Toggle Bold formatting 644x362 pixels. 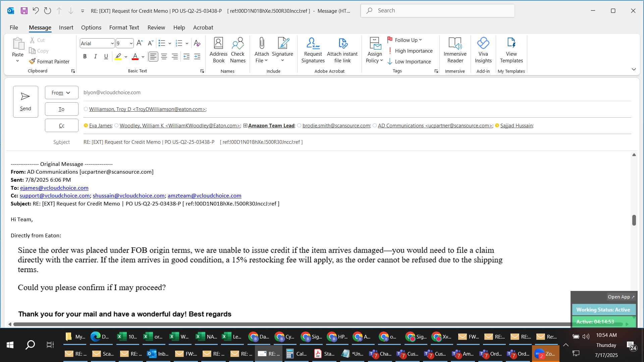85,57
